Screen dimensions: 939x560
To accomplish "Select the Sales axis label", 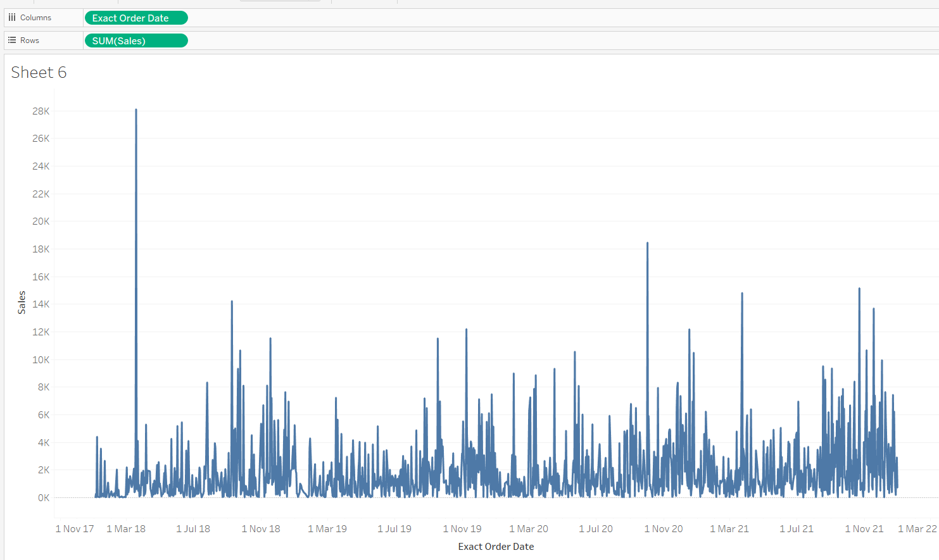I will [22, 302].
